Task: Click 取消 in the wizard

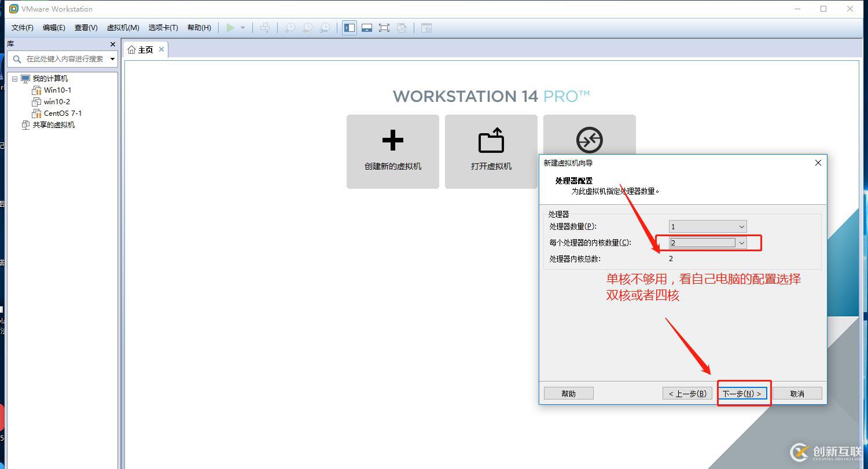Action: point(797,394)
